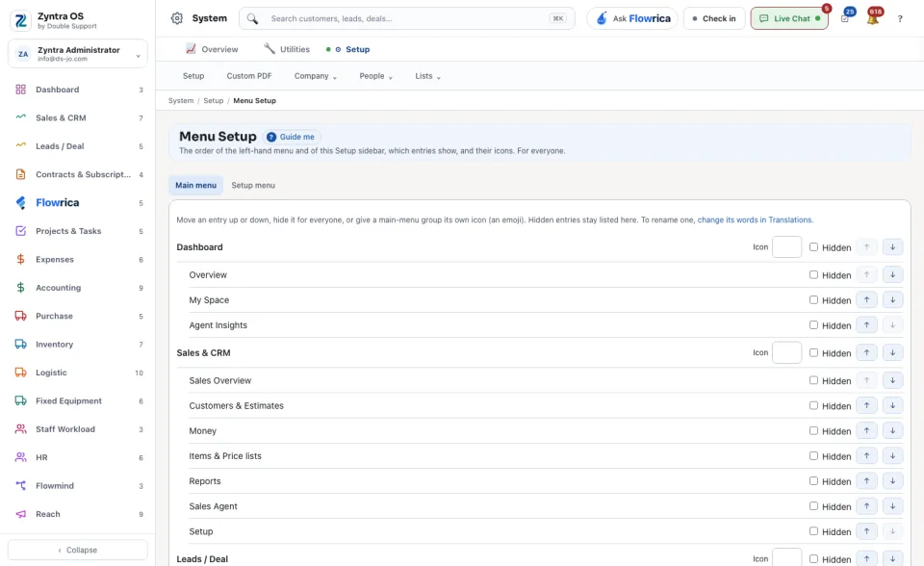Viewport: 924px width, 566px height.
Task: Open Contracts & Subscriptions sidebar icon
Action: [x=20, y=174]
